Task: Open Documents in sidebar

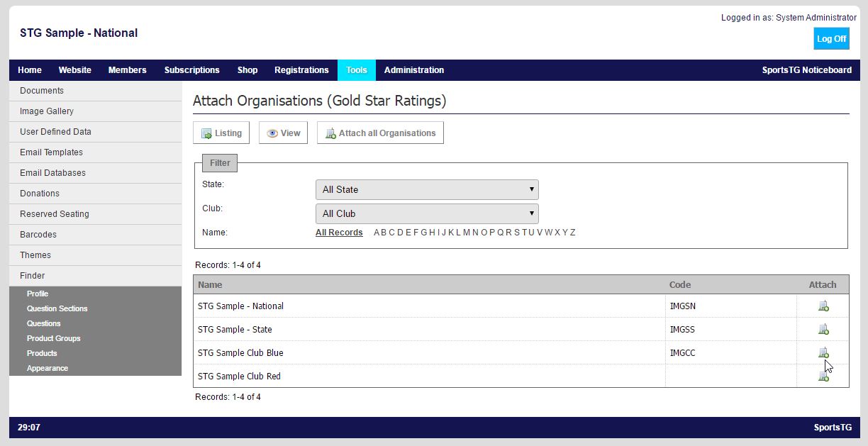Action: click(x=95, y=91)
